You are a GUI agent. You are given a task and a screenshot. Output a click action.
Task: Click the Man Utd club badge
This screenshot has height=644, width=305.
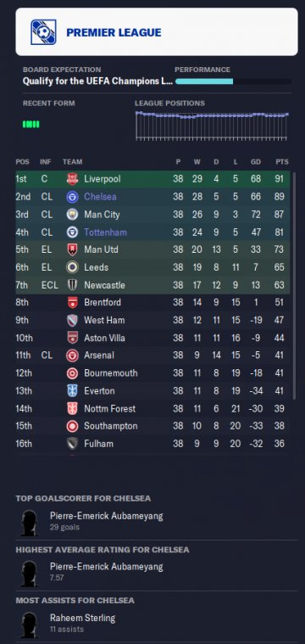pyautogui.click(x=72, y=249)
